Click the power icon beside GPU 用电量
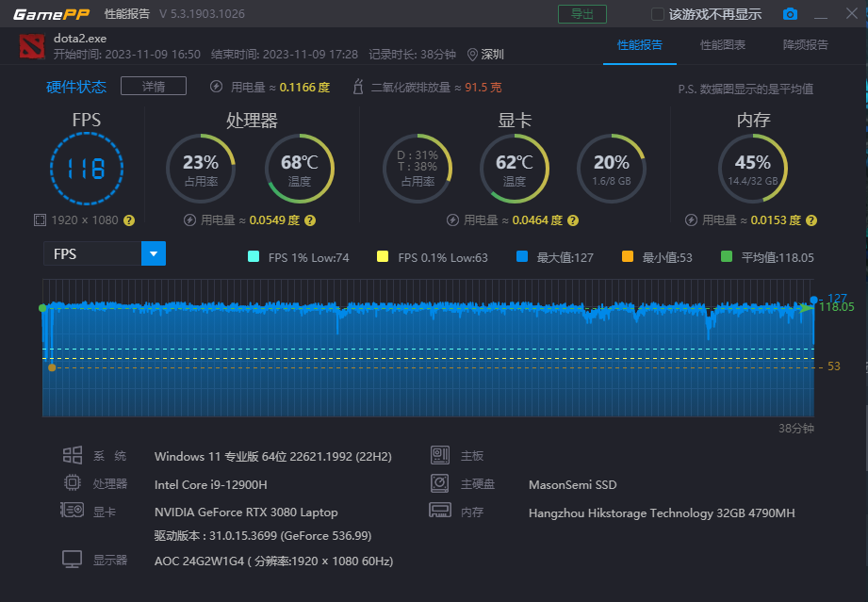Screen dimensions: 868x602 tap(452, 220)
